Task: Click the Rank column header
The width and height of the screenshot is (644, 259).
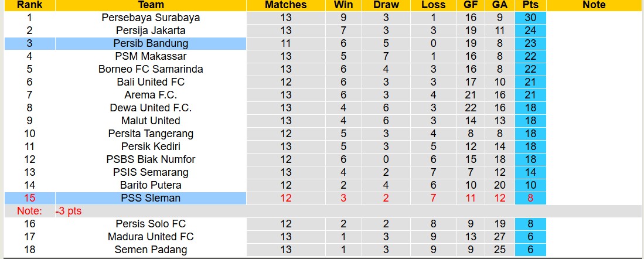Action: (28, 5)
